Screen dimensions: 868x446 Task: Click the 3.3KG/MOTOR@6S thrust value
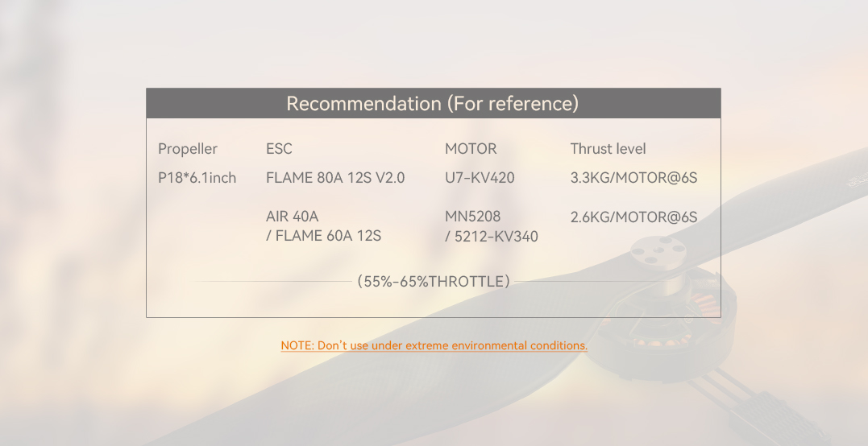tap(633, 178)
